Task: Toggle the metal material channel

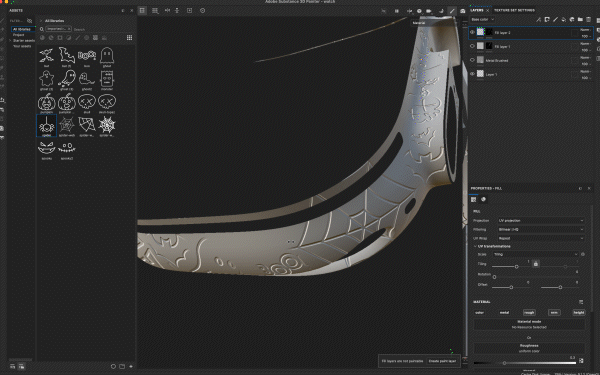Action: [x=504, y=313]
